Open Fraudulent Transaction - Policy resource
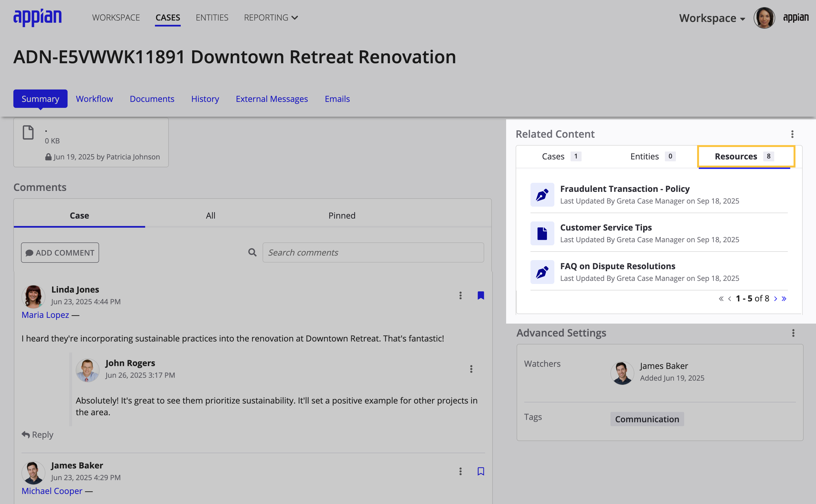The width and height of the screenshot is (816, 504). coord(625,189)
